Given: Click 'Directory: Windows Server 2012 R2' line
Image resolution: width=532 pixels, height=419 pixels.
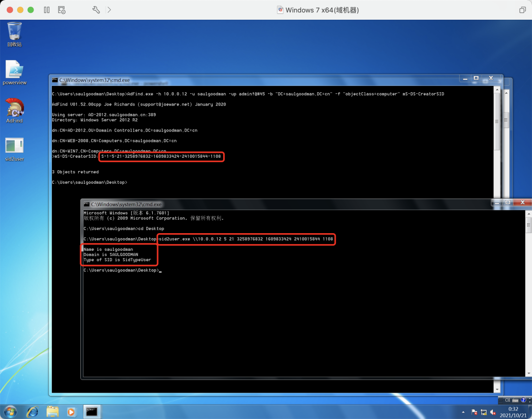Looking at the screenshot, I should (95, 120).
